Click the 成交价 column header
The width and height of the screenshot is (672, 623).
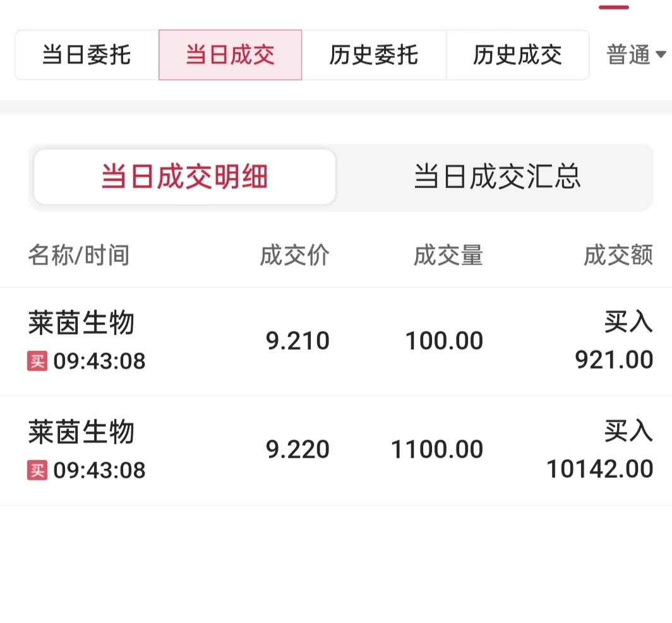(294, 256)
